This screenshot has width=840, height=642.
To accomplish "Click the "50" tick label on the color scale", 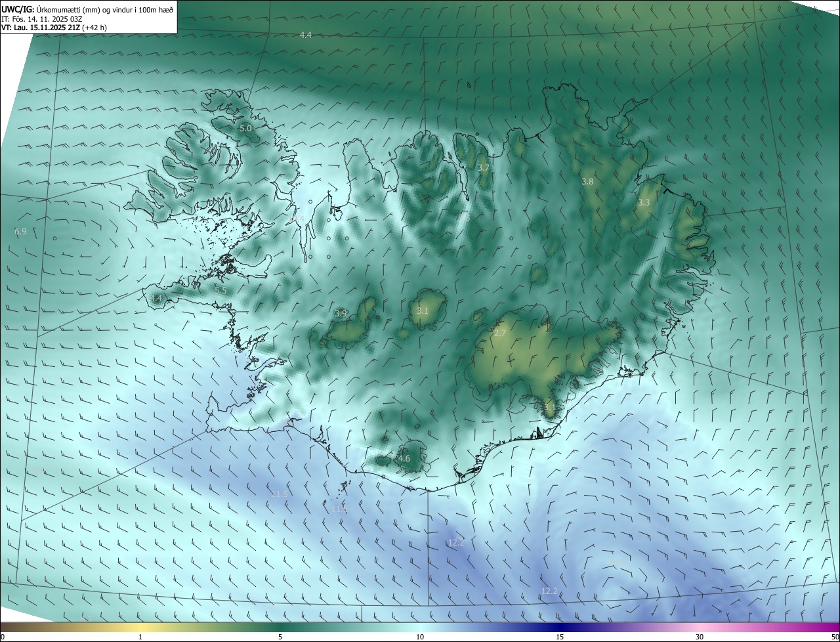I will [835, 637].
